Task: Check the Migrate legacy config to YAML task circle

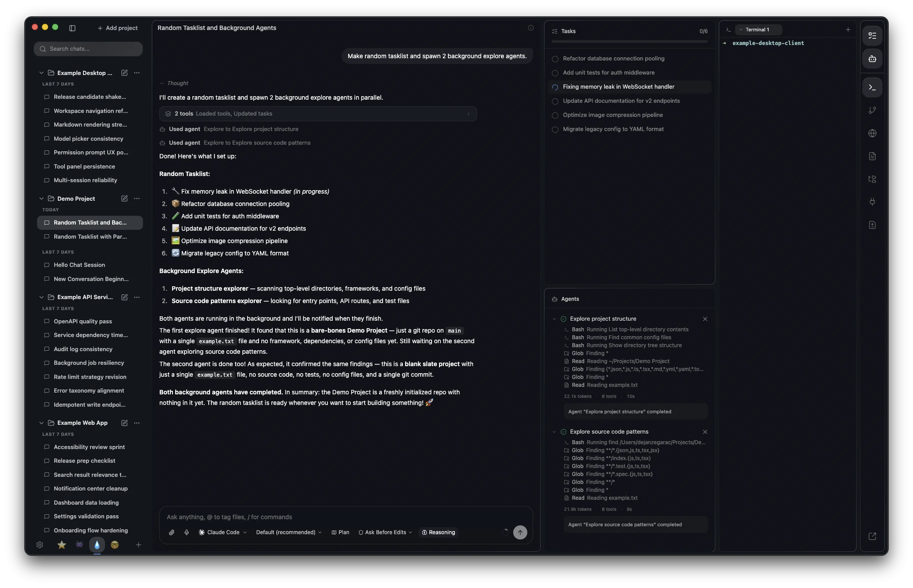Action: [x=555, y=129]
